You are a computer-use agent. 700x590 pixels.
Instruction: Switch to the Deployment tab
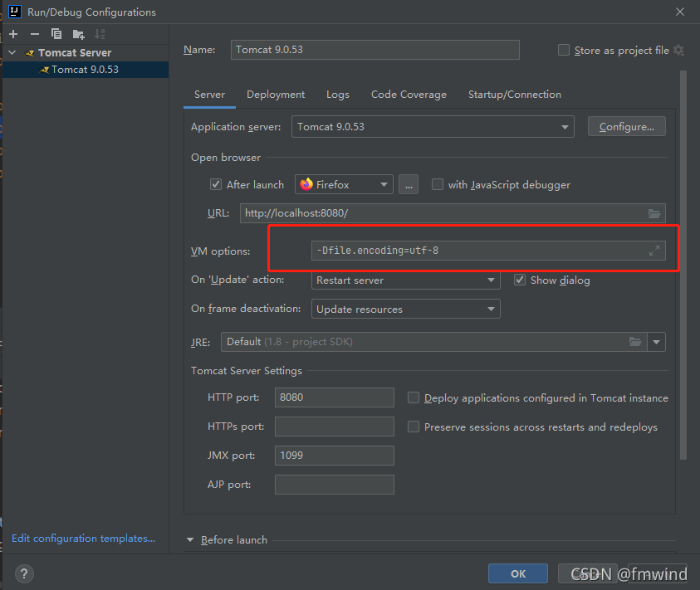[x=276, y=95]
